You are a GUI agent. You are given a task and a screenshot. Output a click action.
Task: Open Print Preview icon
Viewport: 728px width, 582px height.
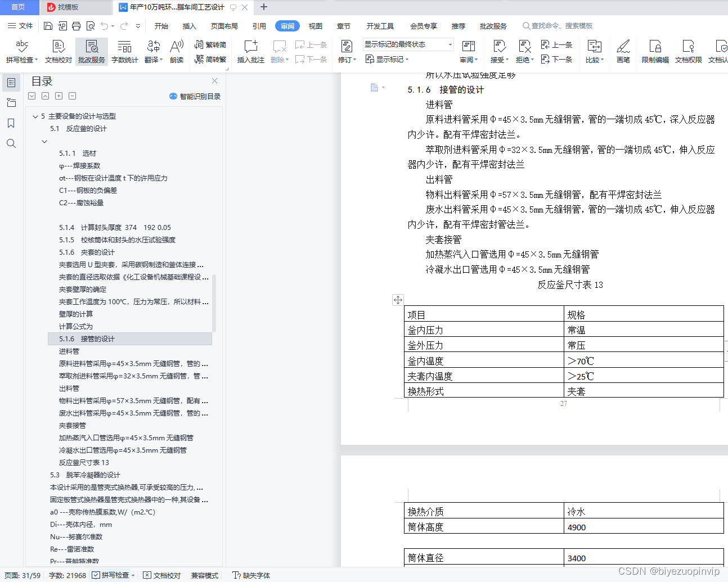90,26
